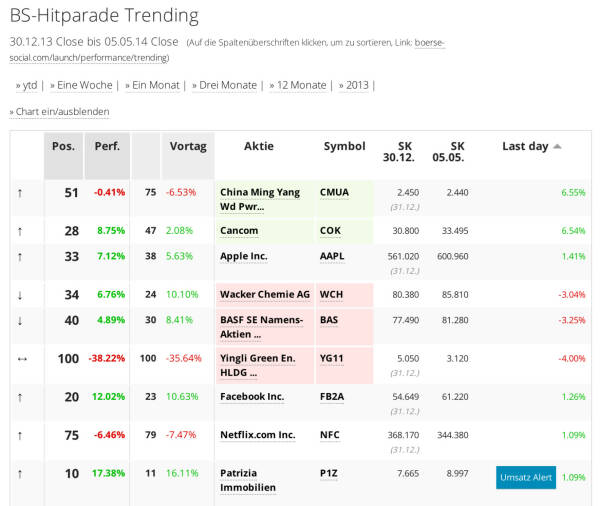
Task: Click the up arrow beside Netflix.com Inc.
Action: (x=19, y=435)
